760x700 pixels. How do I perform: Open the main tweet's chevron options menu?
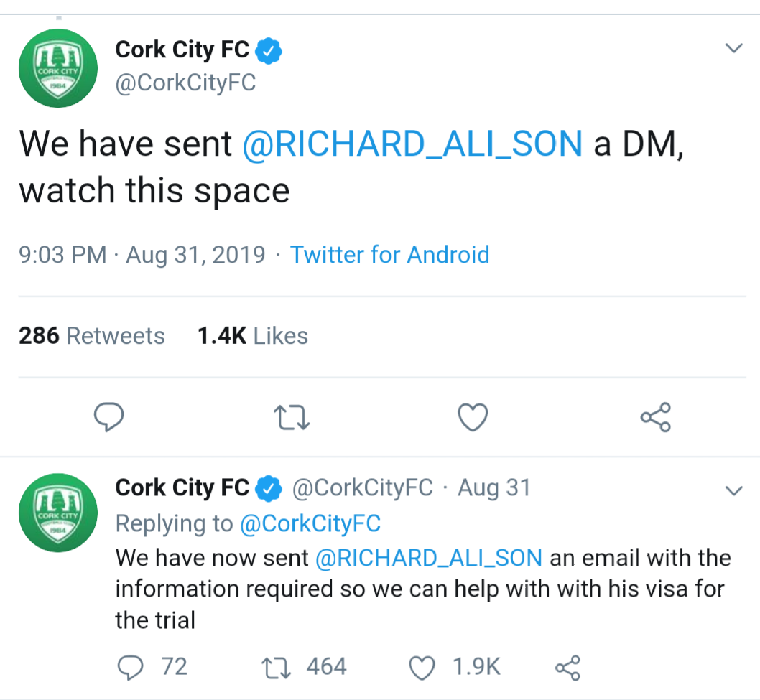coord(734,48)
